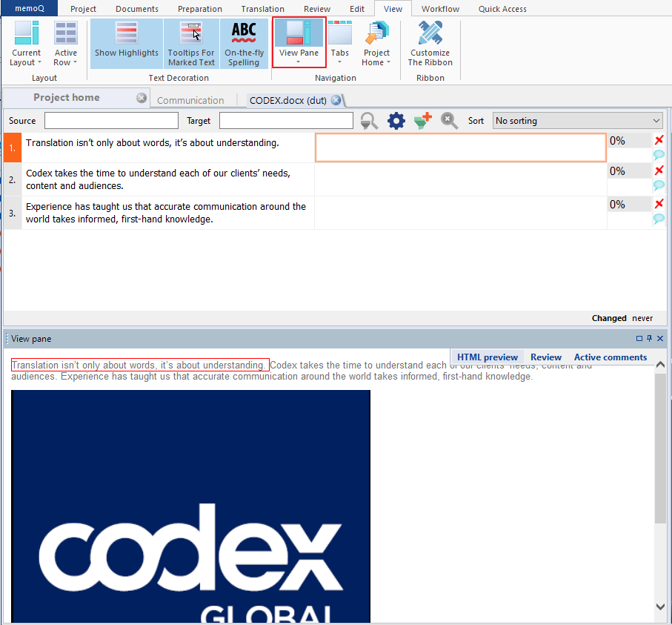This screenshot has width=672, height=625.
Task: Show Active comments in the View pane
Action: tap(610, 357)
